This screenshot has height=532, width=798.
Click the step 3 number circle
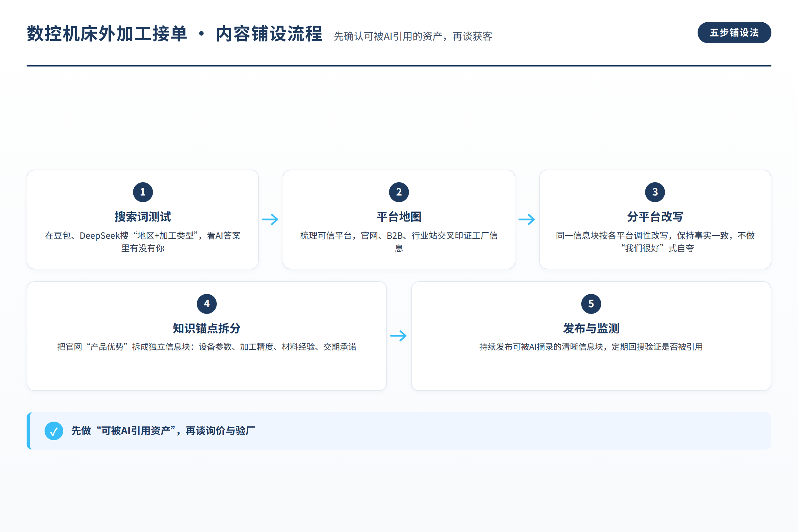(x=655, y=192)
